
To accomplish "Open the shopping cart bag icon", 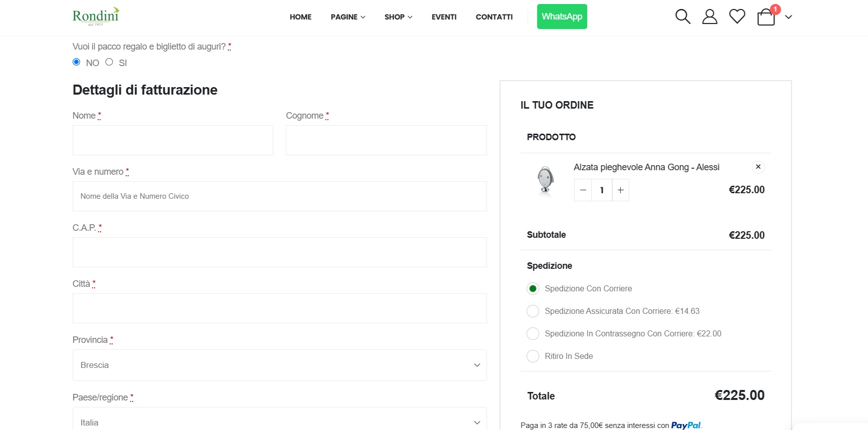I will coord(766,17).
